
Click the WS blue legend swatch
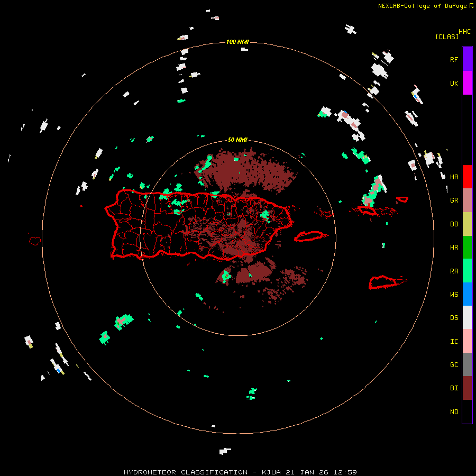467,294
